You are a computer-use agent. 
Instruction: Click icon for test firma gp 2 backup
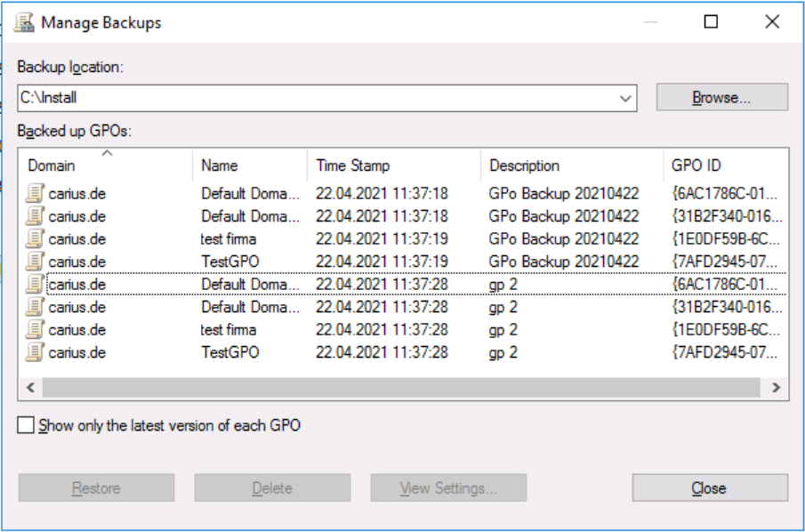click(35, 329)
